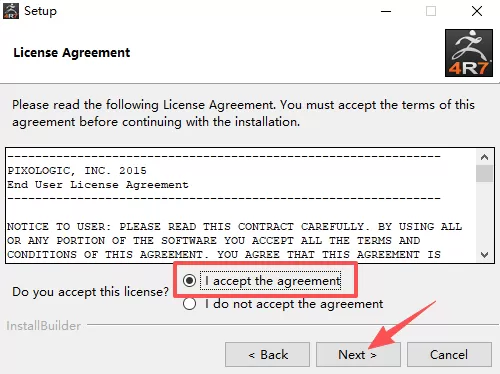Click the 'License Agreement' heading

(x=72, y=53)
